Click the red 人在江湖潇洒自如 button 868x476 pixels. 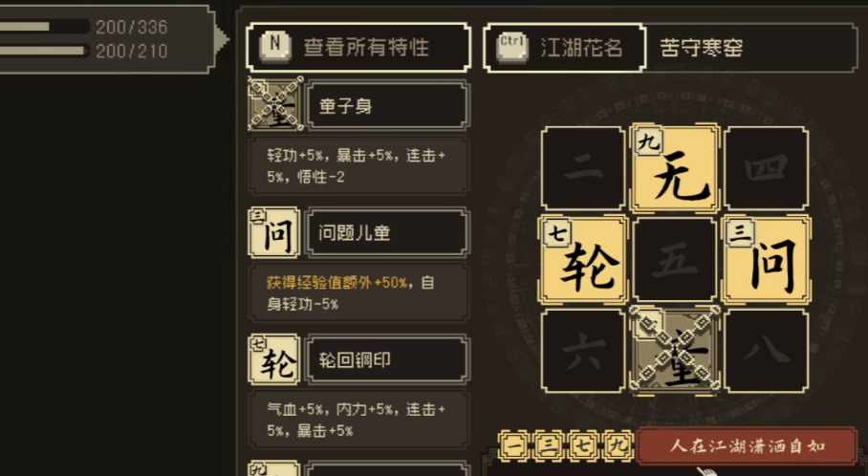[748, 446]
